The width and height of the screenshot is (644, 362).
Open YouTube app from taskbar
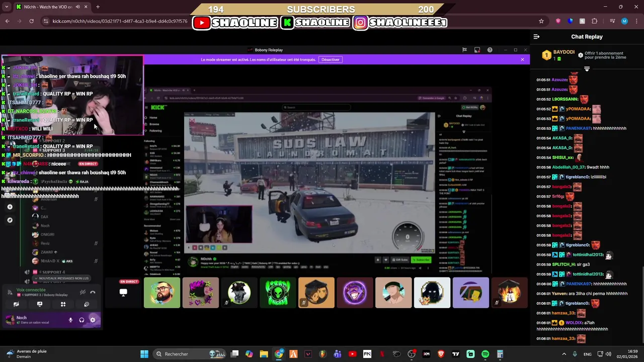coord(352,354)
